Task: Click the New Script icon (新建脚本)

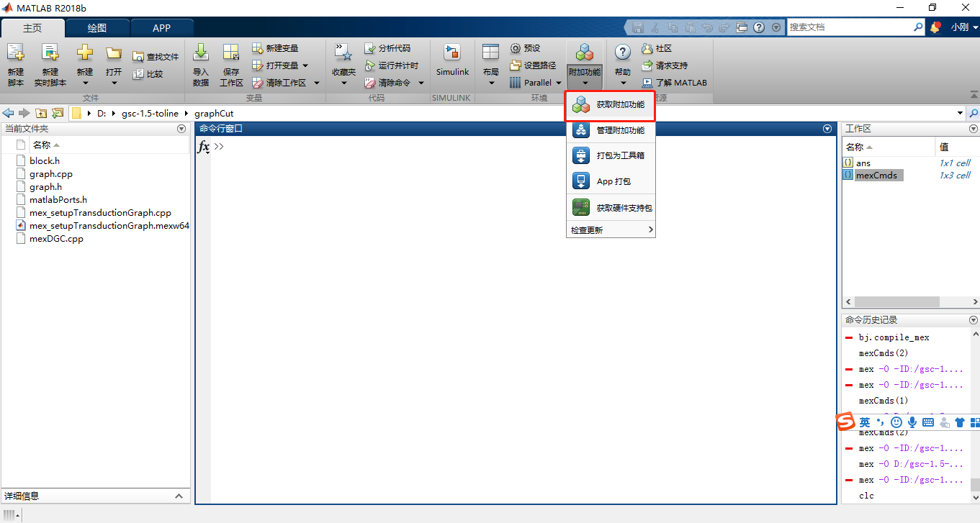Action: (16, 54)
